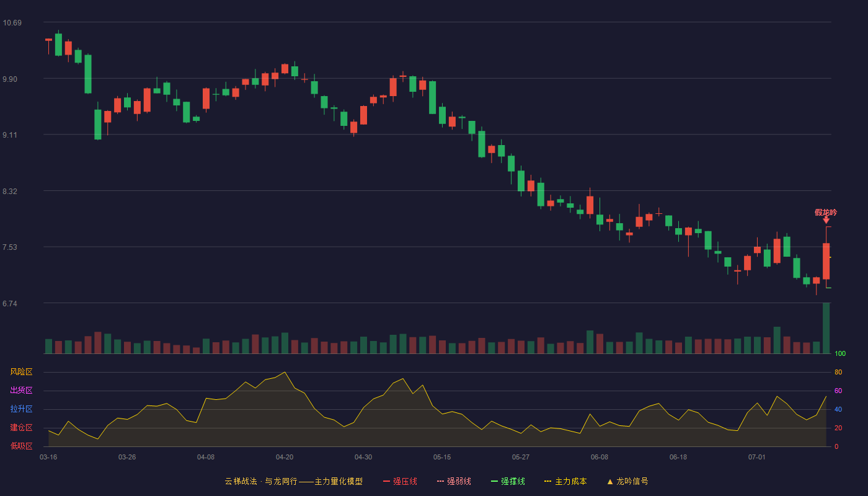This screenshot has height=496, width=868.
Task: Select the 低吸区 zone label
Action: (x=22, y=446)
